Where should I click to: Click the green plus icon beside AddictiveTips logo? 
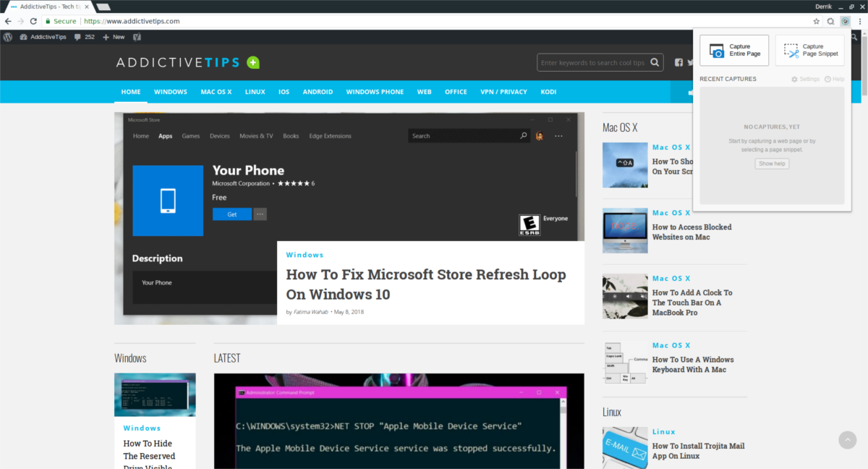[252, 62]
